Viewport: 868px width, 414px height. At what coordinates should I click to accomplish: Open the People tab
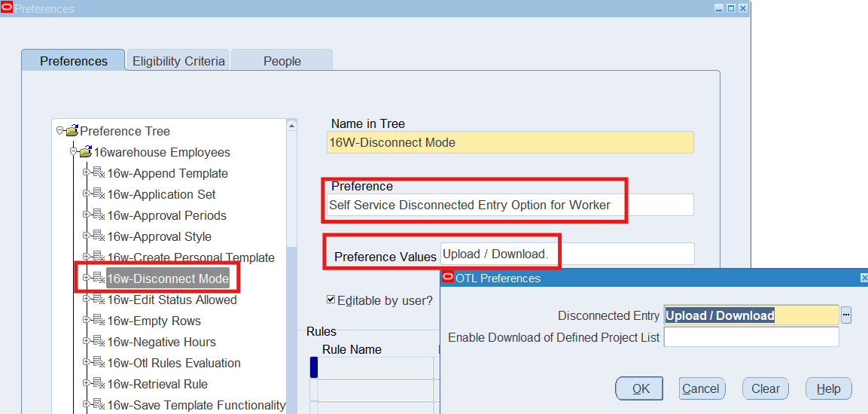282,61
